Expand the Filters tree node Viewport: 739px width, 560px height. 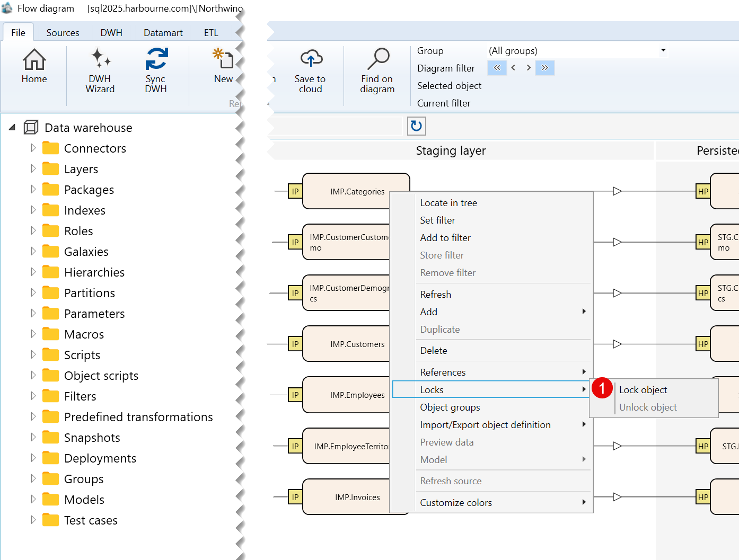coord(33,396)
